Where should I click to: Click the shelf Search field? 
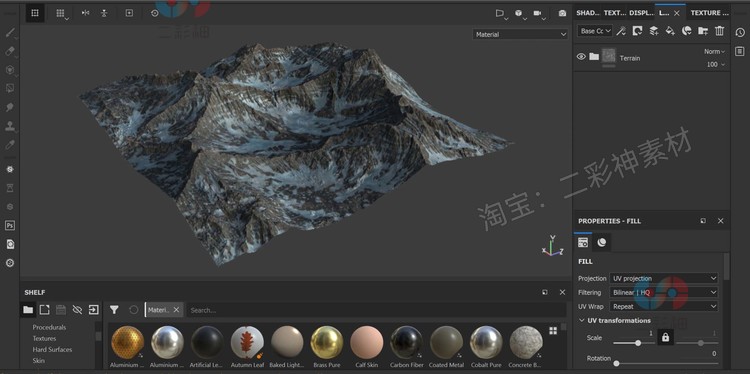[376, 310]
